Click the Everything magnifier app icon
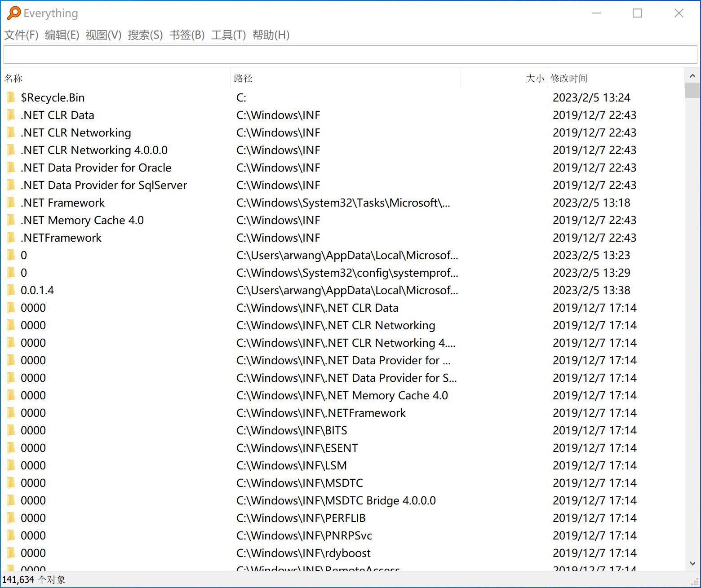 [14, 13]
